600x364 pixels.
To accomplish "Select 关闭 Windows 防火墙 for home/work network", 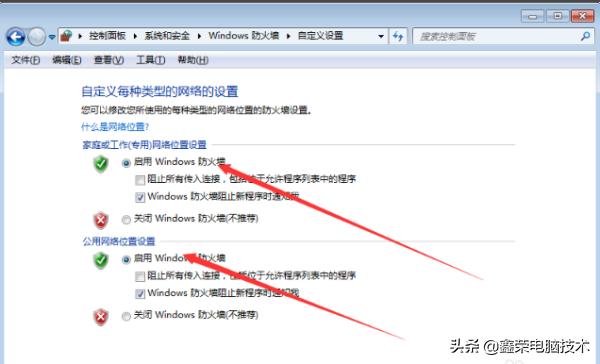I will tap(126, 219).
